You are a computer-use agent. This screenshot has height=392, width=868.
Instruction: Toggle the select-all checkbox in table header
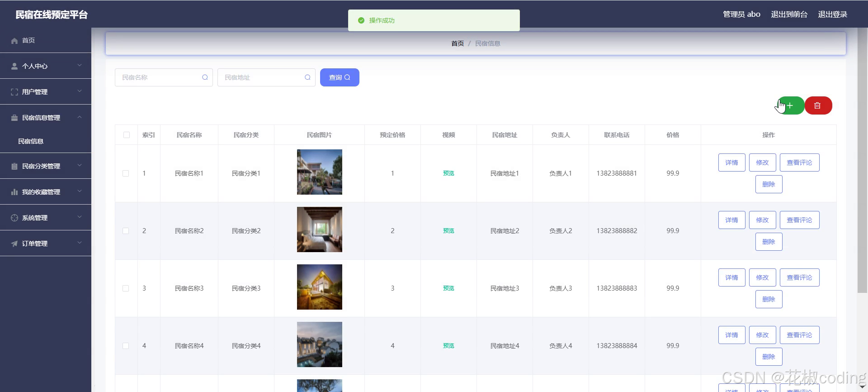(127, 135)
